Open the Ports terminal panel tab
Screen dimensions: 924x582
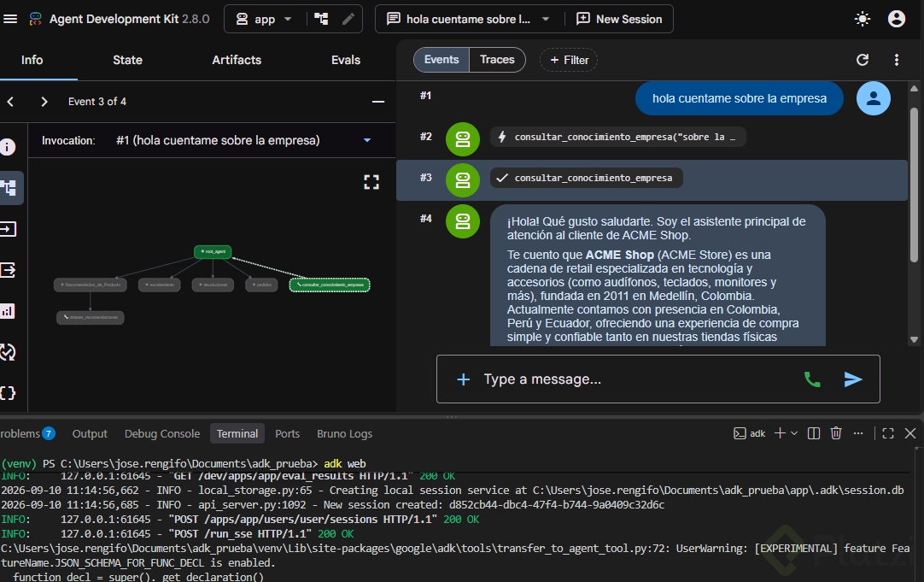(288, 433)
